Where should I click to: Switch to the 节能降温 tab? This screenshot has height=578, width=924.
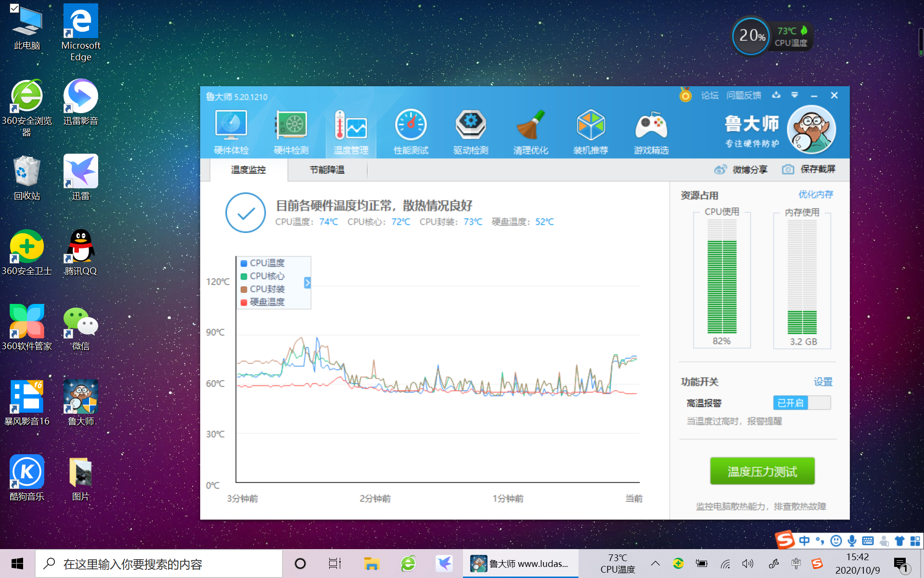(x=327, y=170)
